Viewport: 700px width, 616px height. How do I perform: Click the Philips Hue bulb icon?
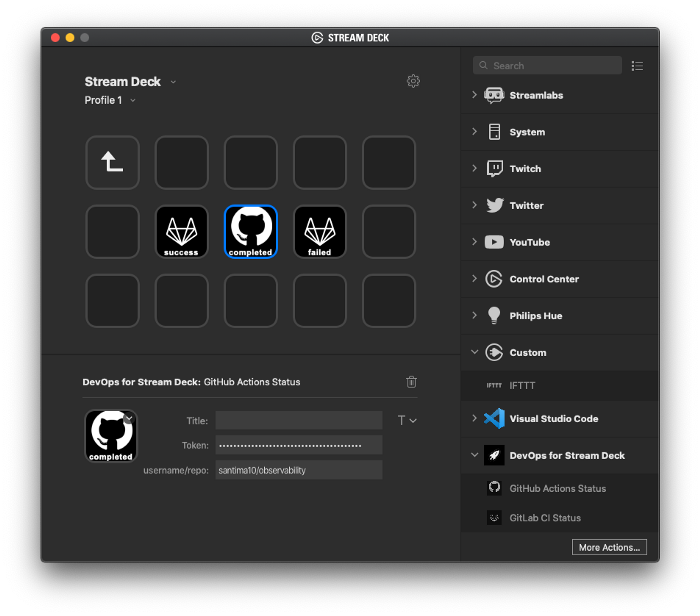[494, 316]
